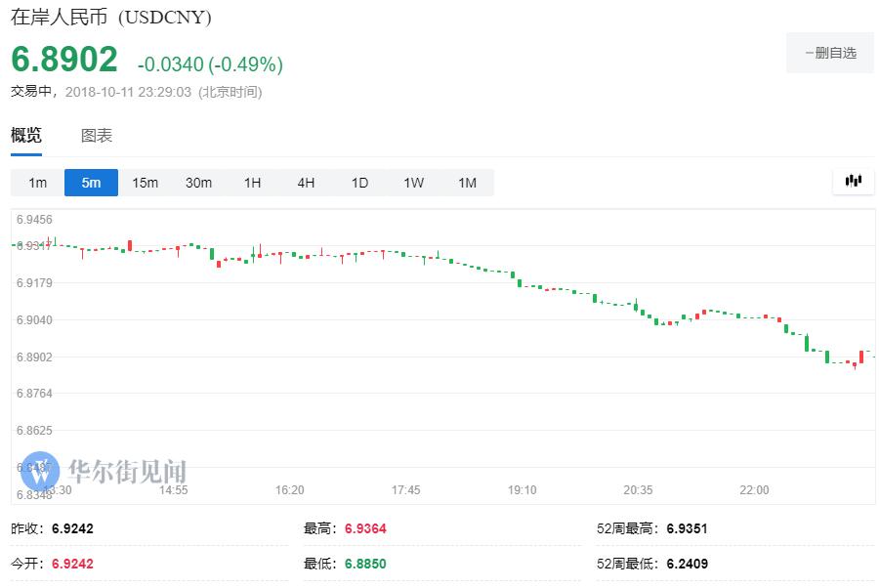Click the 17:45 time axis label

(x=406, y=490)
